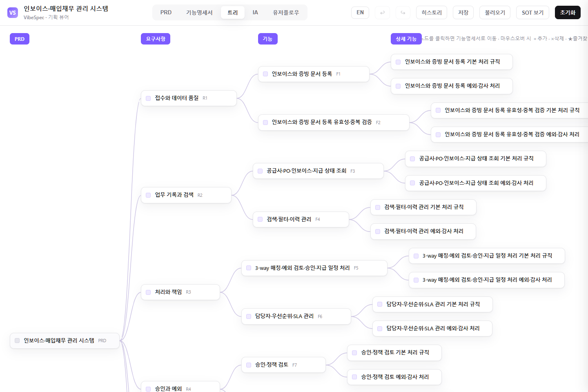Tick checkbox for 공급사·PO·인보이스·지급 상태 조회 F3
Viewport: 588px width, 392px height.
click(260, 171)
